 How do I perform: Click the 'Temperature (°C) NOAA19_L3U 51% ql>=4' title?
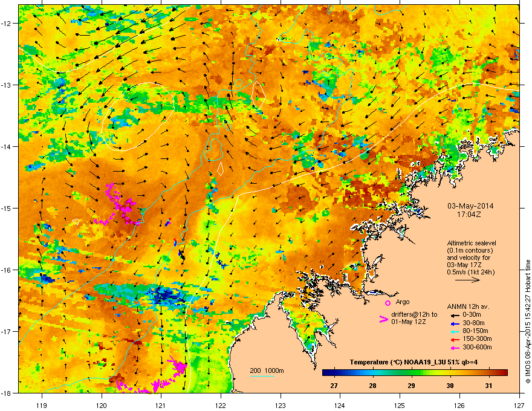tap(414, 362)
